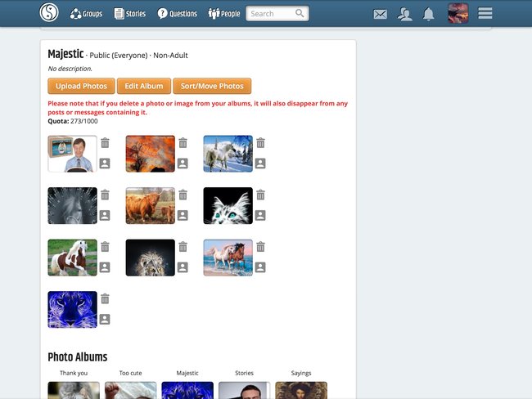Open the horses running on beach thumbnail
Screen dimensions: 532x399
tap(228, 258)
